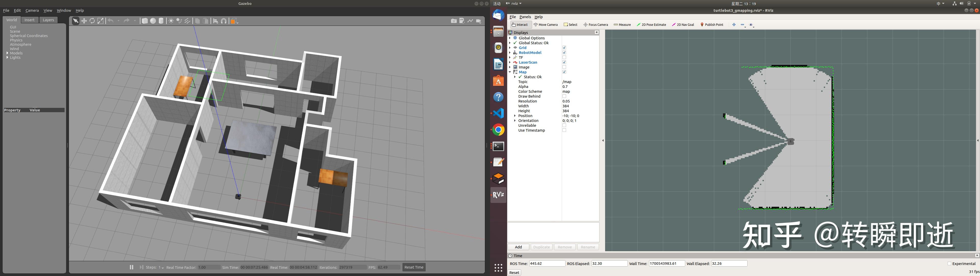Click the Add display button
This screenshot has width=980, height=276.
tap(518, 247)
